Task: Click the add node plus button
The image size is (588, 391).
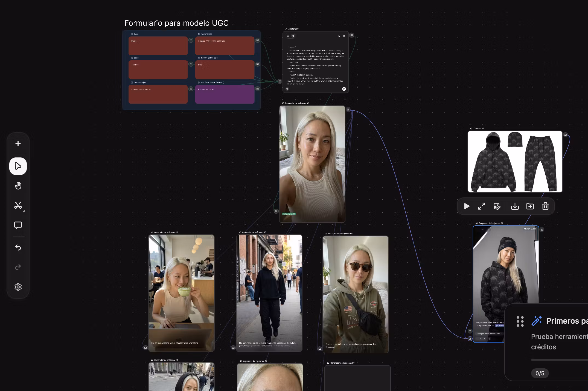Action: click(x=18, y=144)
